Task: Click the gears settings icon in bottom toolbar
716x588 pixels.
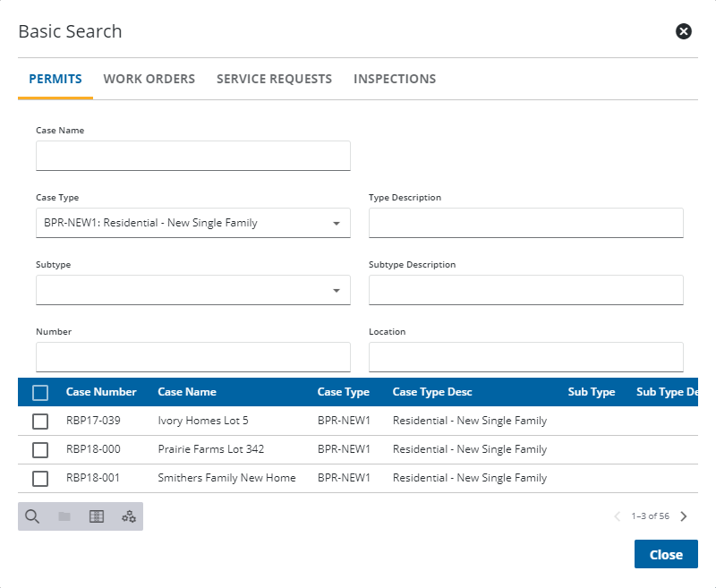Action: 129,516
